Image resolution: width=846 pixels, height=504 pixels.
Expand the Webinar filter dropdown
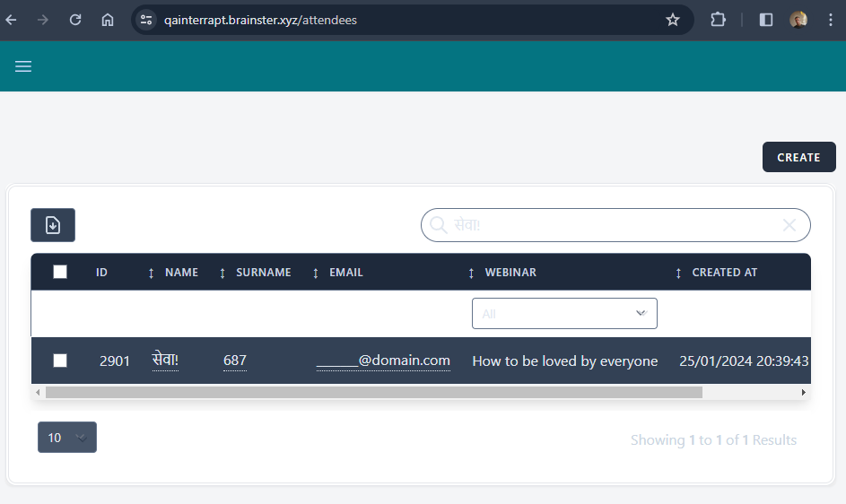click(564, 314)
